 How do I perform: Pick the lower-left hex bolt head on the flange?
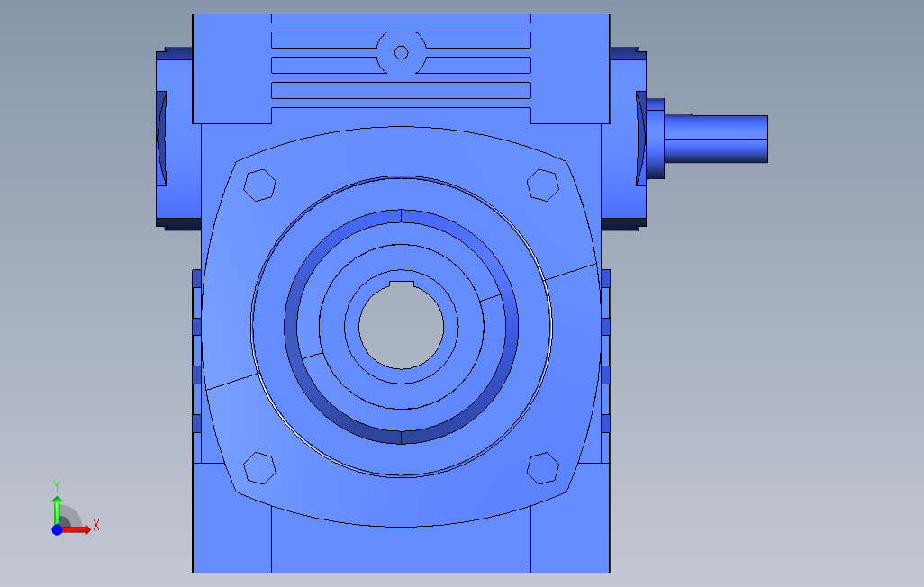coord(260,468)
